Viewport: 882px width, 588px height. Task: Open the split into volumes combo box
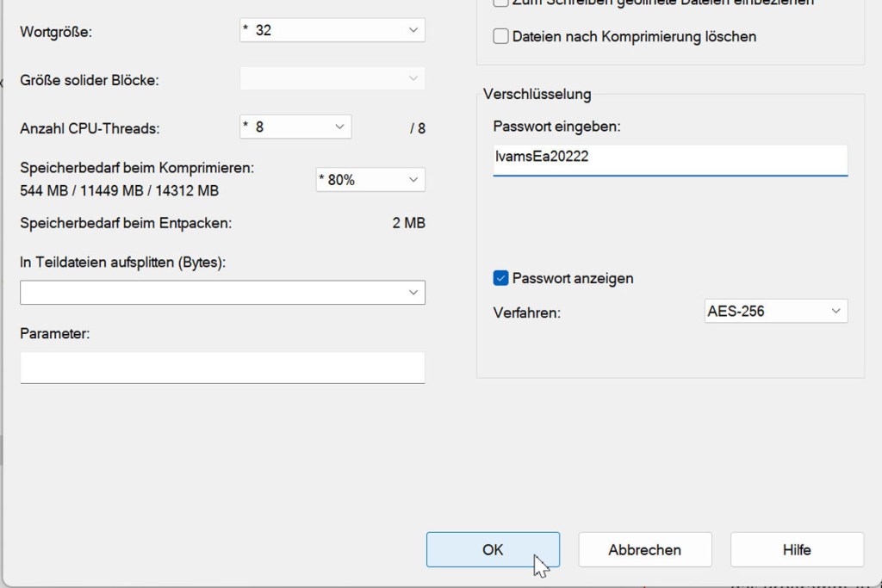coord(223,293)
